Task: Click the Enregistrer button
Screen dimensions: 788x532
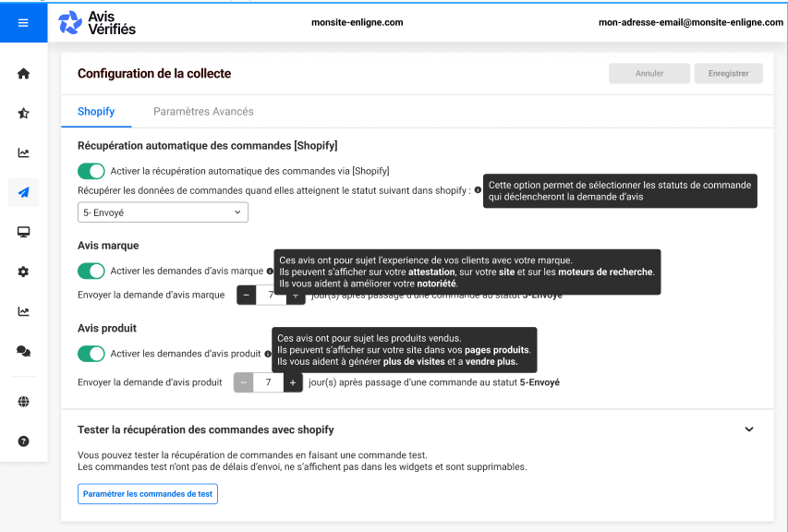Action: [x=728, y=74]
